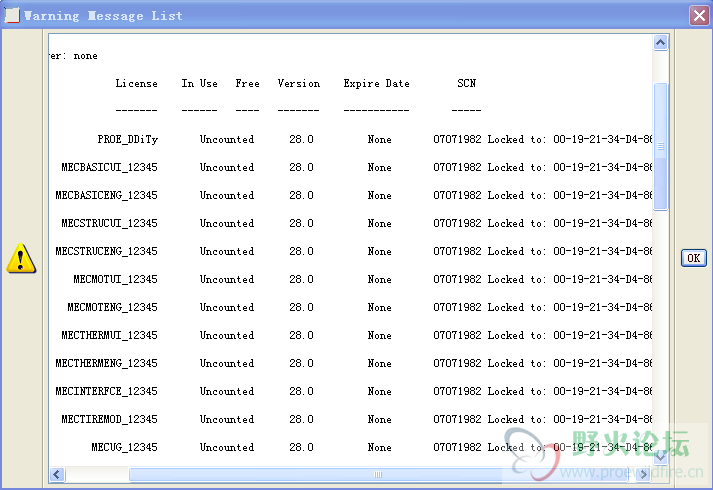Click the MAC address in the MECMOTENG_12345 row
The width and height of the screenshot is (713, 490).
point(603,307)
